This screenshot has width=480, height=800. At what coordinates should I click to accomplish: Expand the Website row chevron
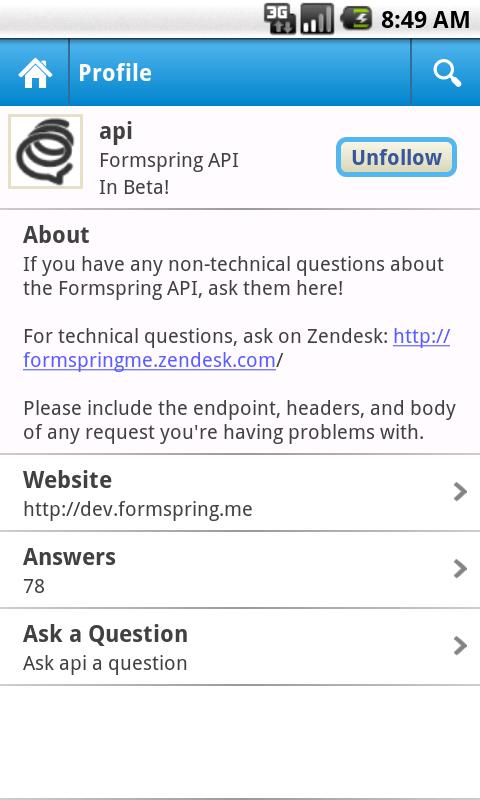460,492
